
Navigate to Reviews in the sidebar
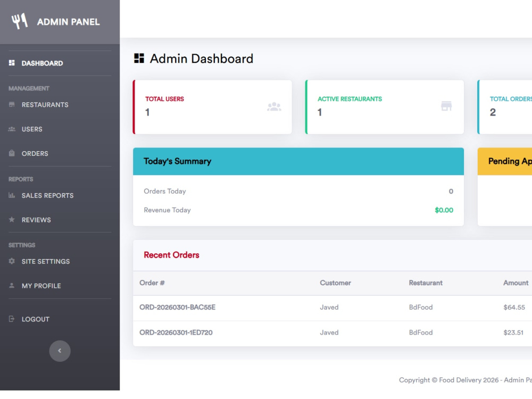60,220
